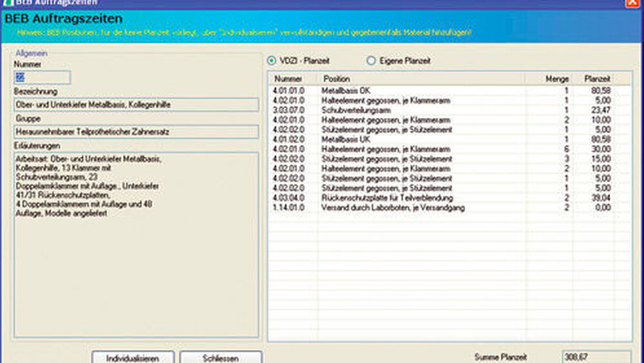Click into the Bezeichnung text field
Image resolution: width=644 pixels, height=363 pixels.
(x=136, y=105)
